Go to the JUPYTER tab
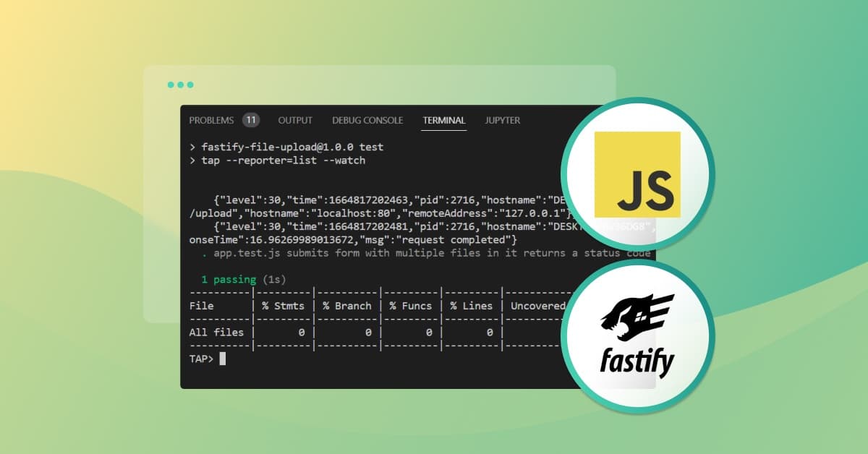The height and width of the screenshot is (454, 868). click(x=502, y=120)
